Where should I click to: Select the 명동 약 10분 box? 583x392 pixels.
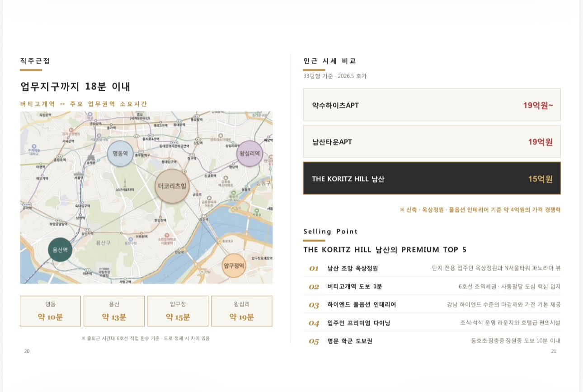(x=51, y=311)
